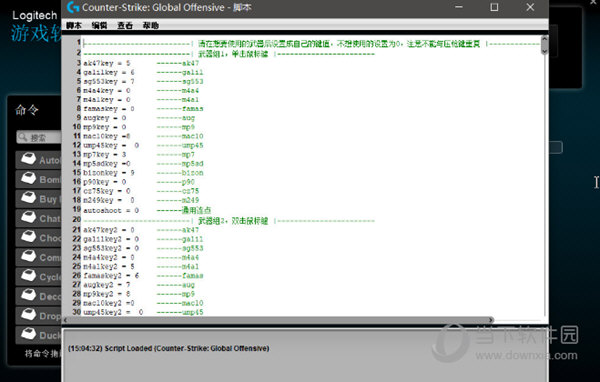
Task: Place cursor on line 19 autoshoot
Action: 111,210
